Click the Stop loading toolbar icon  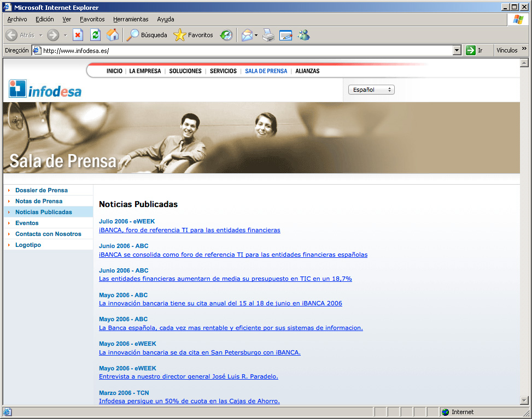click(x=78, y=35)
